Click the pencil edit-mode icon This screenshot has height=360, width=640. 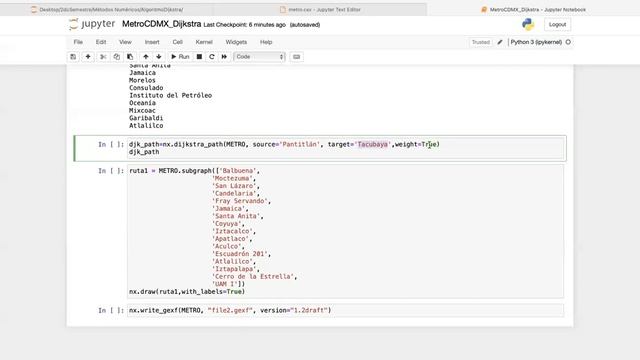coord(500,42)
